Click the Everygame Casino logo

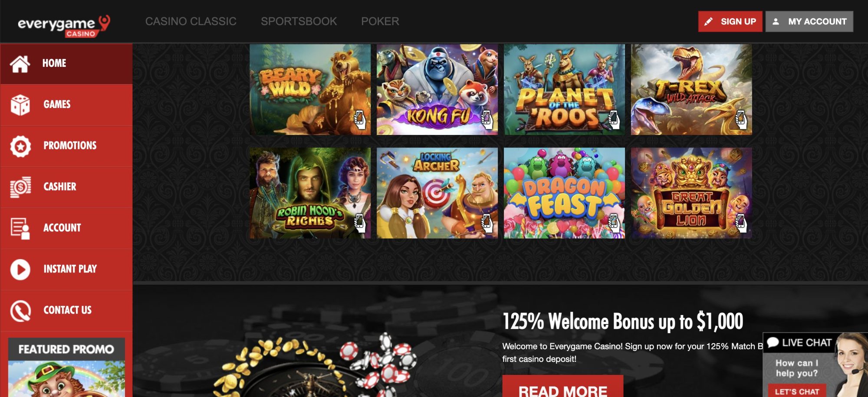tap(64, 26)
